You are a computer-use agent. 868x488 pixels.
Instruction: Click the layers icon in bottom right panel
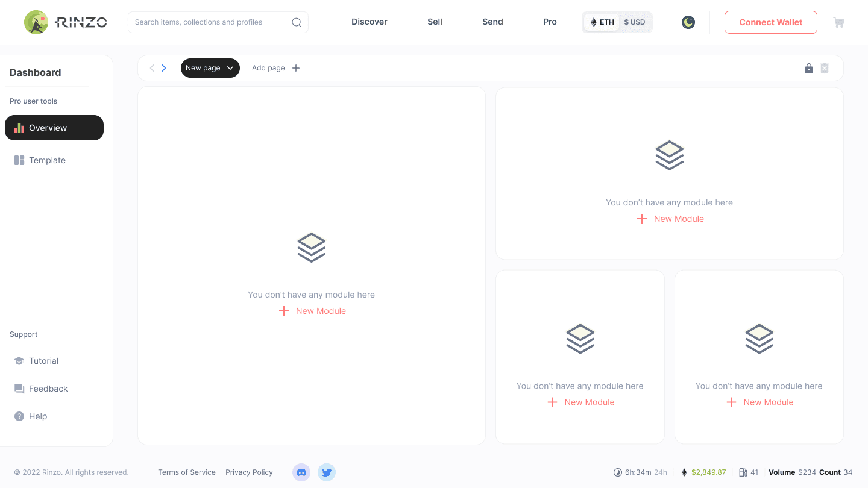pos(759,339)
